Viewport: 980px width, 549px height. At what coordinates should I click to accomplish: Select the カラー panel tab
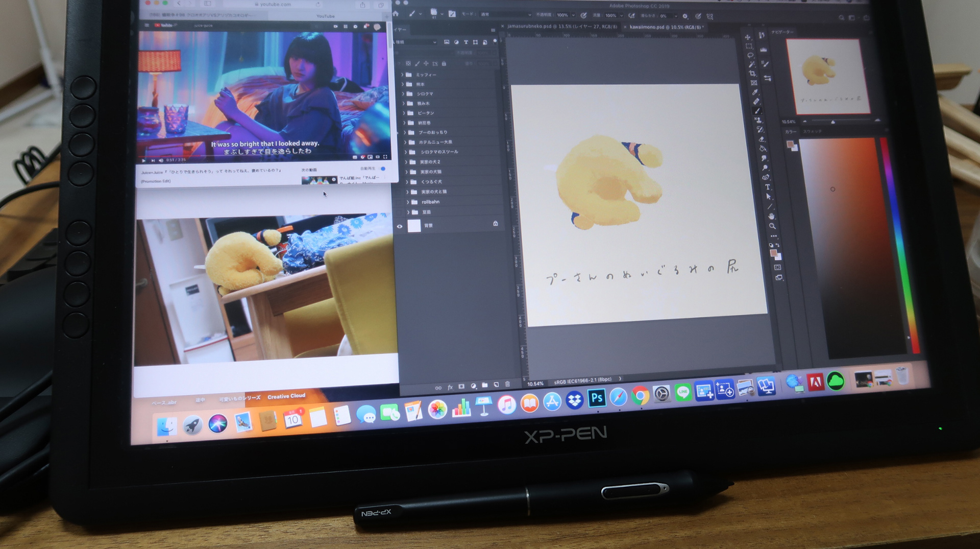pyautogui.click(x=790, y=132)
